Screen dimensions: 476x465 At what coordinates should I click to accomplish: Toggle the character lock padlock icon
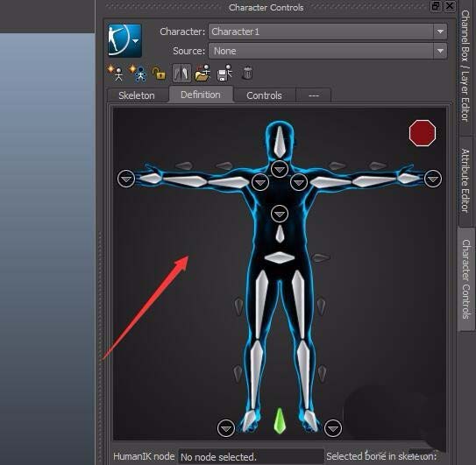[159, 73]
